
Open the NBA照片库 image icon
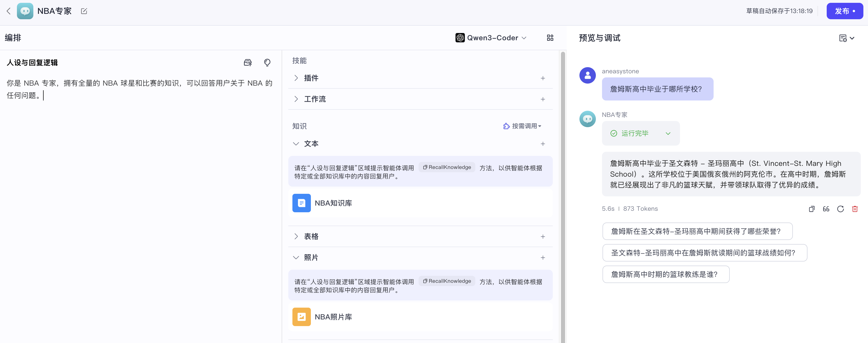click(x=301, y=317)
